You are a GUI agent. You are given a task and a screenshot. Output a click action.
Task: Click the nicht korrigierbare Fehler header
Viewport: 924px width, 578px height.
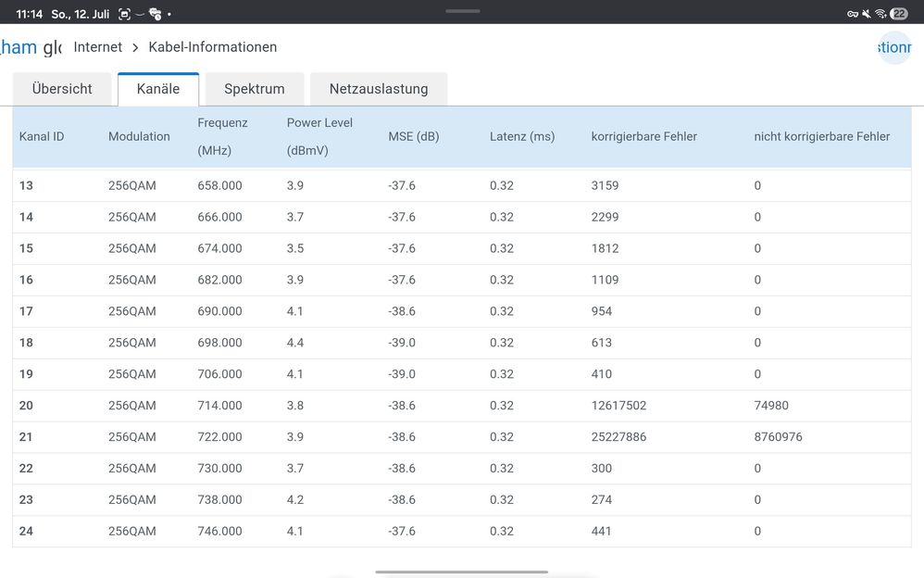pyautogui.click(x=822, y=137)
